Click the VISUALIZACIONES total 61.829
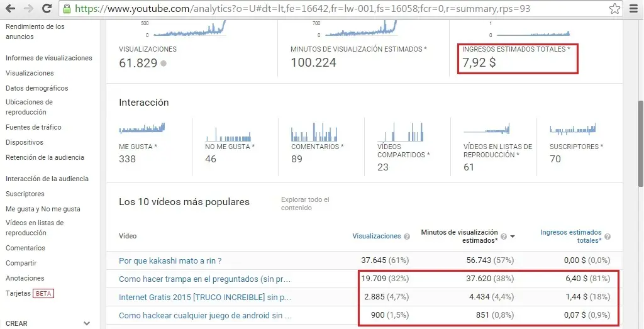The width and height of the screenshot is (644, 329). point(138,64)
